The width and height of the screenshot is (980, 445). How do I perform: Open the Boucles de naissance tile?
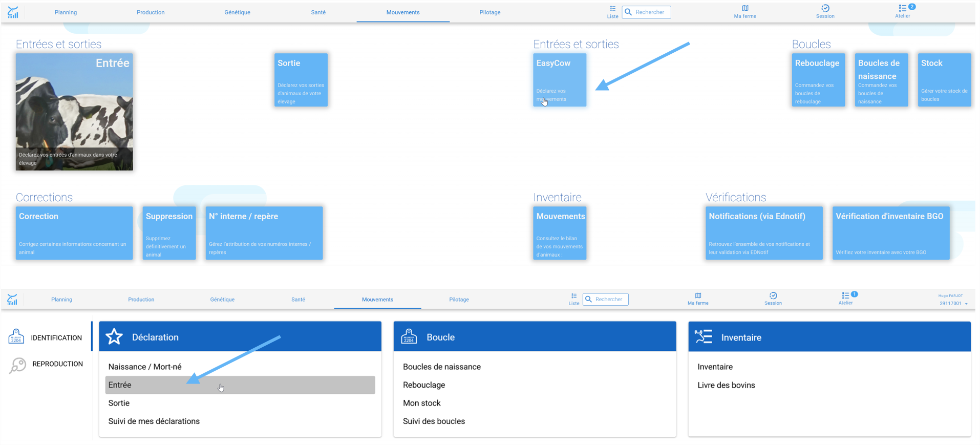(881, 80)
